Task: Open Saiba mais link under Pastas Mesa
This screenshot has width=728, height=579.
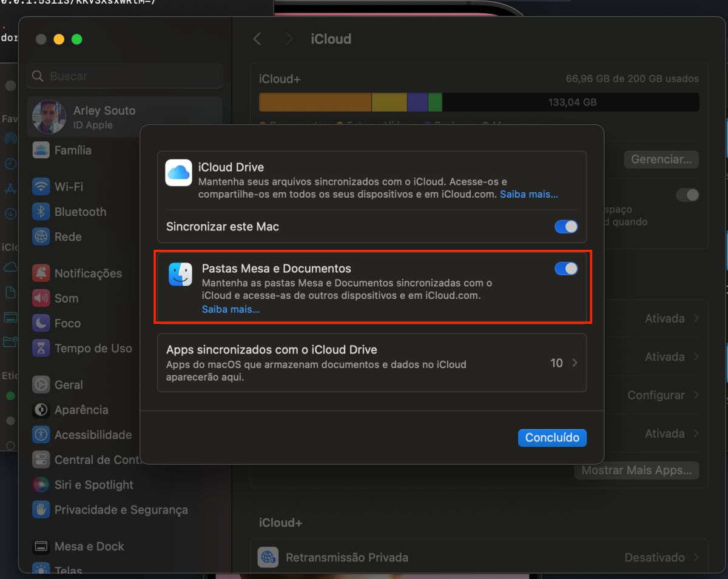Action: click(x=231, y=309)
